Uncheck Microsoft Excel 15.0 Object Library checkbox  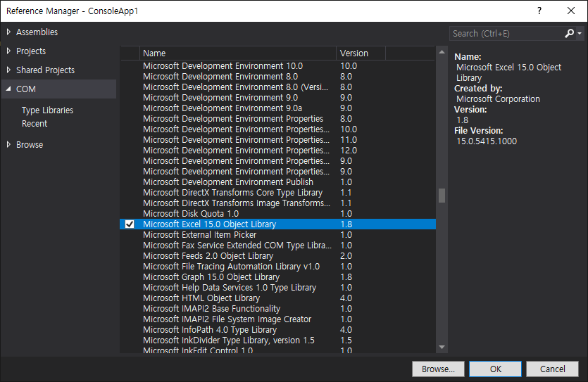click(x=130, y=224)
